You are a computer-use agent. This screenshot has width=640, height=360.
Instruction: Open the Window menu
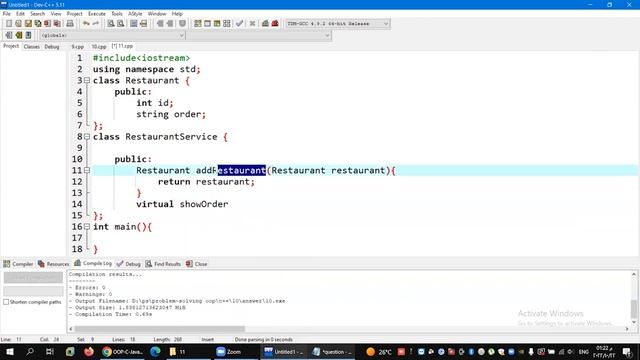[157, 13]
